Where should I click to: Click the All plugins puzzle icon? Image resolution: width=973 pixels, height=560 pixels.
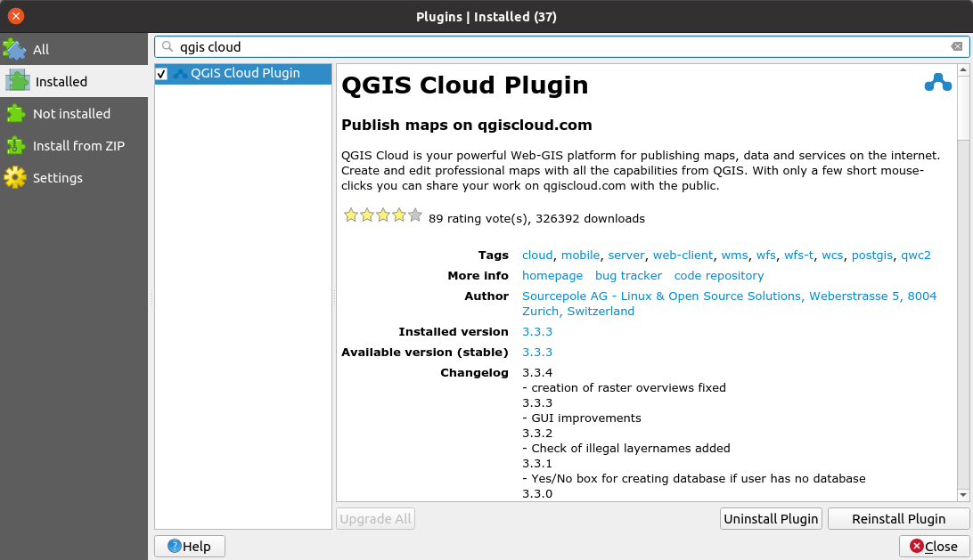15,49
